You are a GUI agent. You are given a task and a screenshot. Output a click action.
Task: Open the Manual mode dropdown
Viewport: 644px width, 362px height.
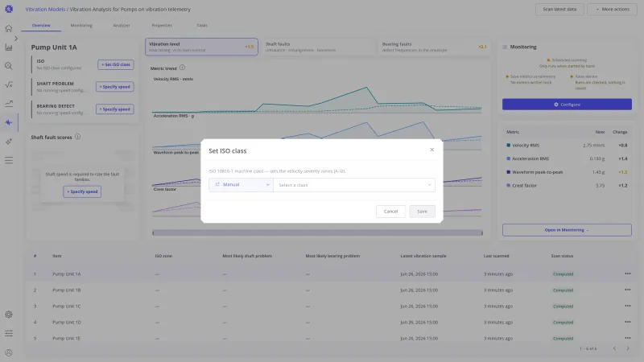241,185
